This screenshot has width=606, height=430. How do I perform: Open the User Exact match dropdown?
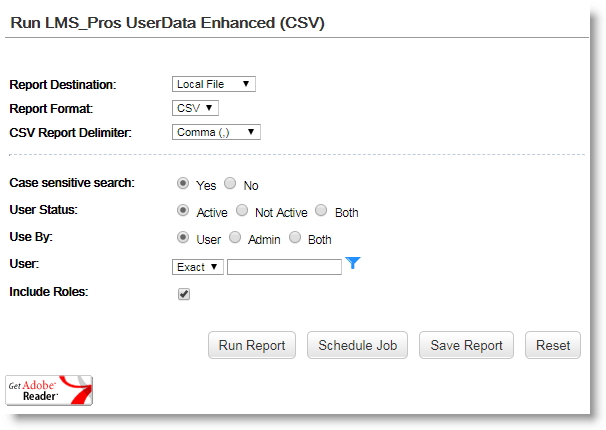(197, 267)
